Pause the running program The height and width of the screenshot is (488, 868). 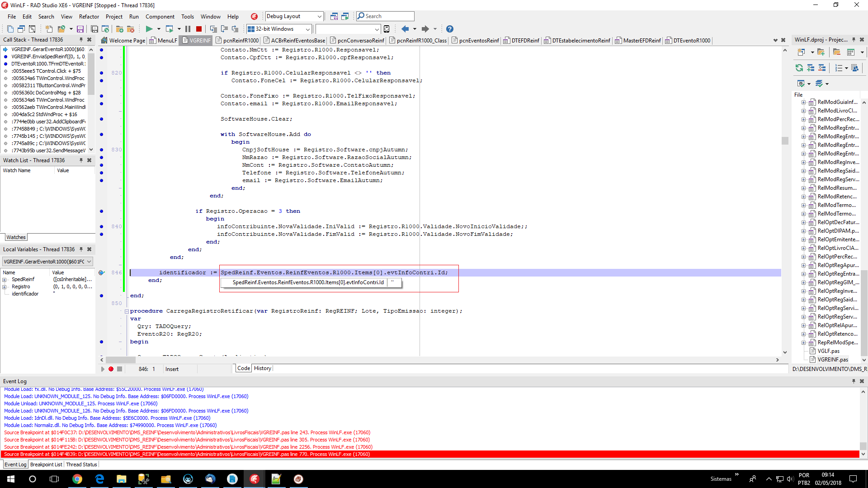point(188,29)
